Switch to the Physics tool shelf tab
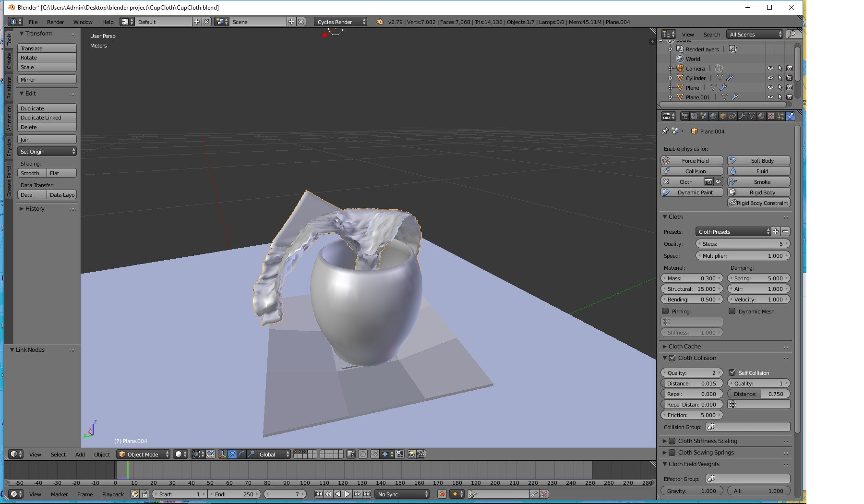 click(x=9, y=147)
